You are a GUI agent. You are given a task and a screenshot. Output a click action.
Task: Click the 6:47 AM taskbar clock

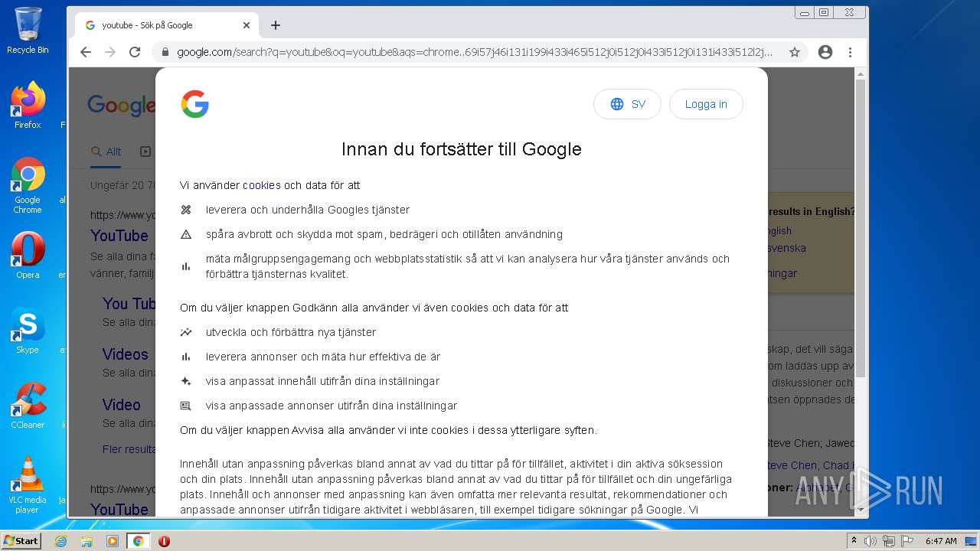(941, 541)
